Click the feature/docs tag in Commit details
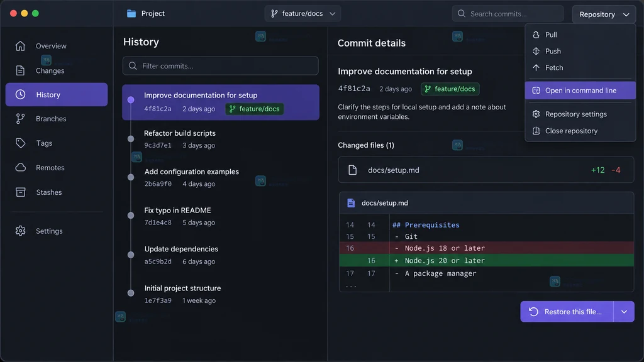This screenshot has height=362, width=644. click(x=450, y=89)
